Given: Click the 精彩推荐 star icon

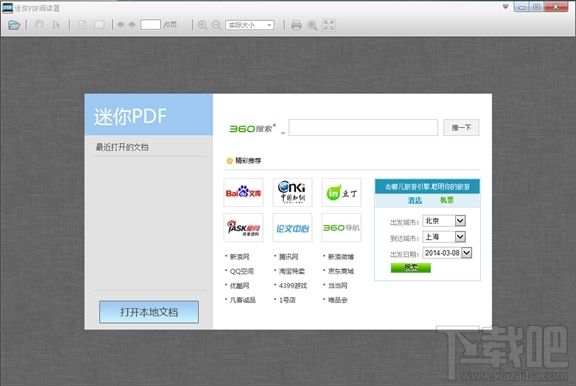Looking at the screenshot, I should coord(230,160).
